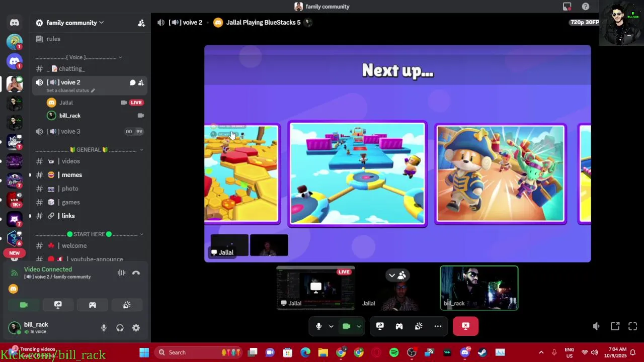This screenshot has height=362, width=644.
Task: Select bill_rack's camera video tile
Action: coord(479,288)
